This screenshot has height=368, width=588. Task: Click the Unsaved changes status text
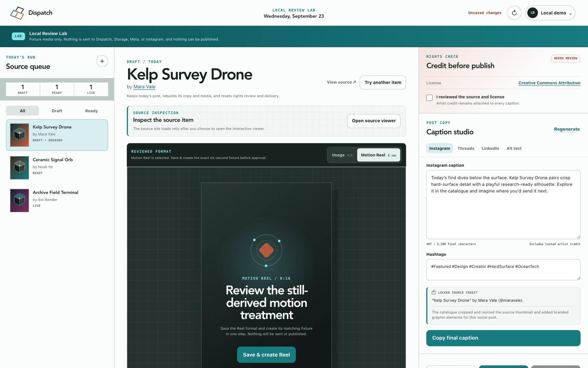click(x=485, y=13)
